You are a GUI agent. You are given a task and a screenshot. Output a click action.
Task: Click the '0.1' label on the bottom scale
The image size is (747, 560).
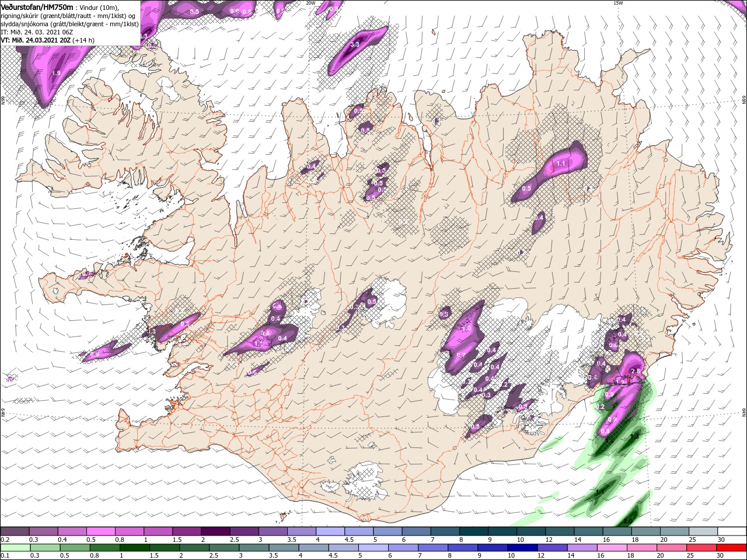5,556
